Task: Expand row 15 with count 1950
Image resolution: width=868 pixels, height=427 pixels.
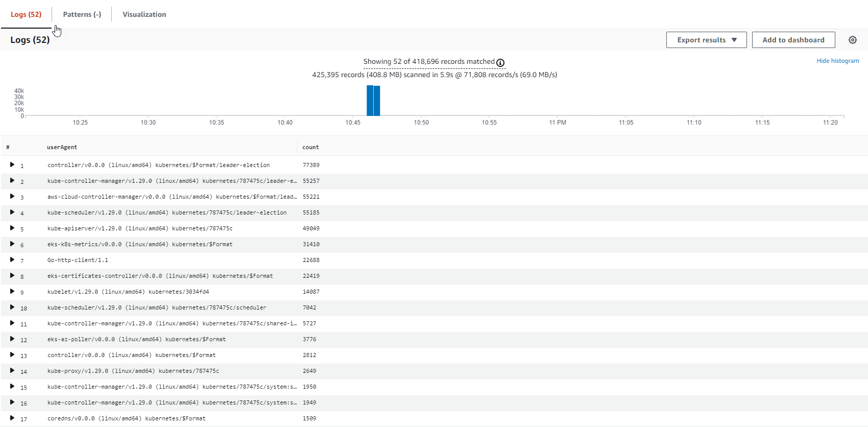Action: pyautogui.click(x=12, y=386)
